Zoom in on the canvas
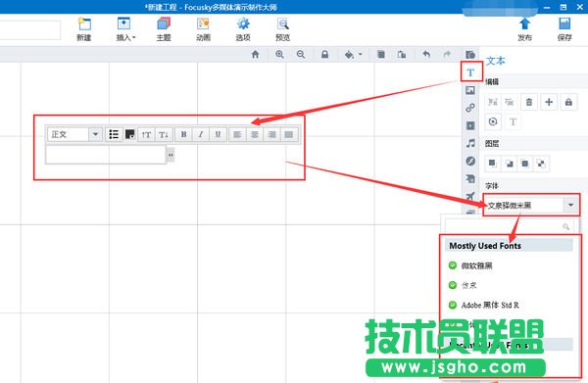 (x=279, y=54)
